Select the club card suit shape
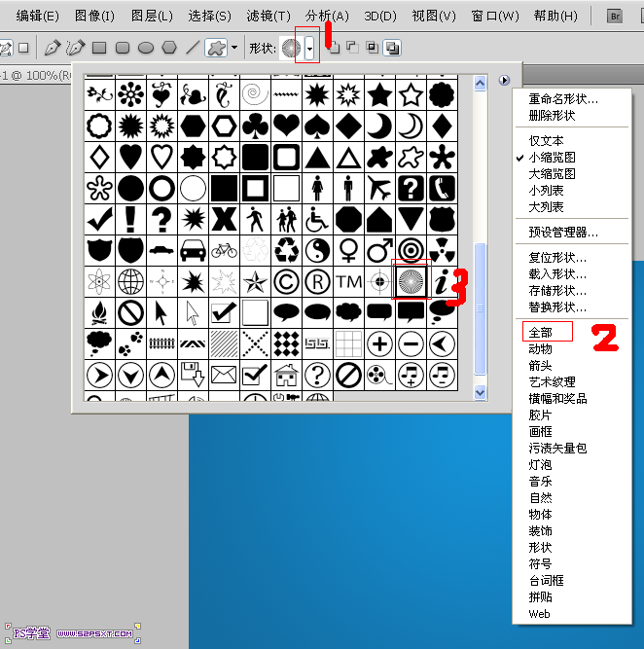The image size is (644, 649). coord(255,125)
